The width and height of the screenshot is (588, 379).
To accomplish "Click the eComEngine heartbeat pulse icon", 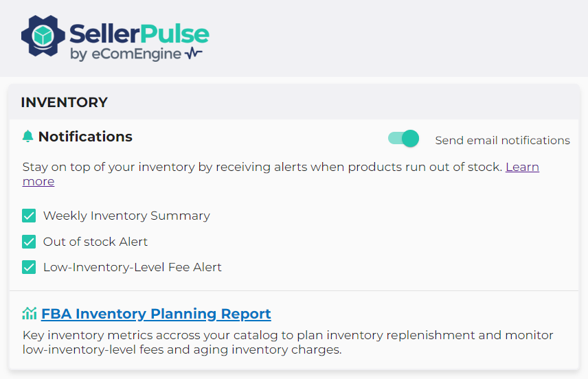I will (x=194, y=54).
